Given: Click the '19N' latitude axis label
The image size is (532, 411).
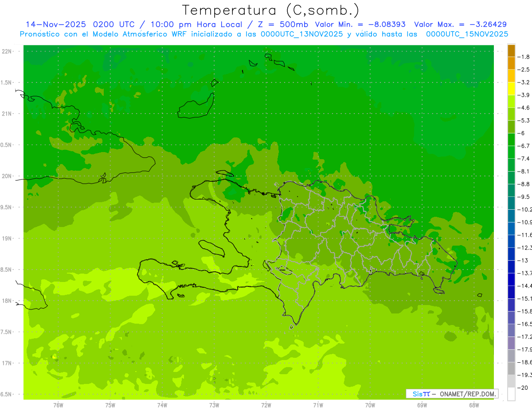Looking at the screenshot, I should 7,239.
